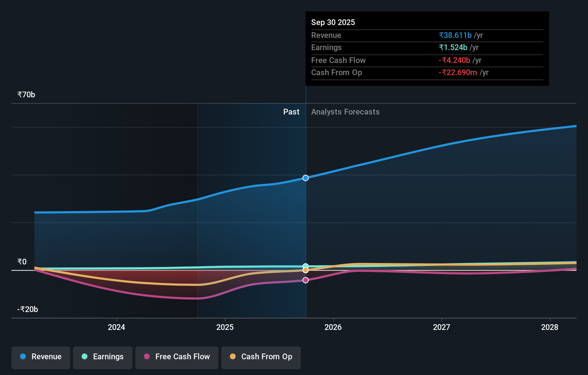Click the blue Revenue legend dot
The height and width of the screenshot is (375, 588).
pyautogui.click(x=23, y=357)
